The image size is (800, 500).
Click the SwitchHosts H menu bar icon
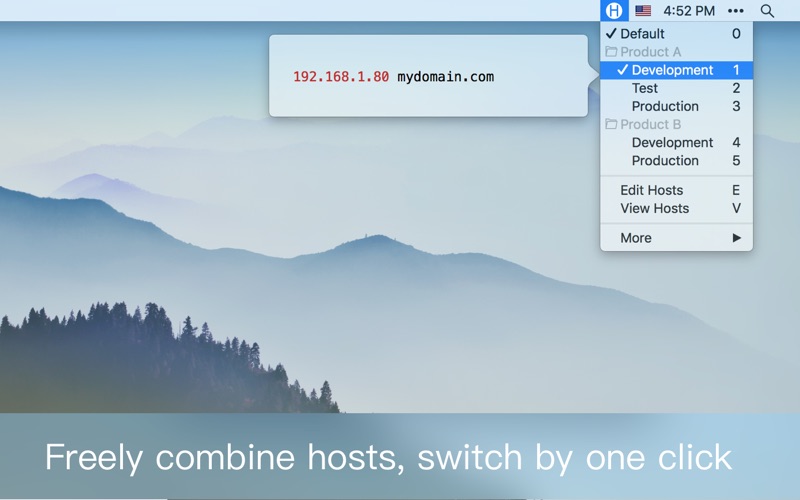(x=614, y=11)
